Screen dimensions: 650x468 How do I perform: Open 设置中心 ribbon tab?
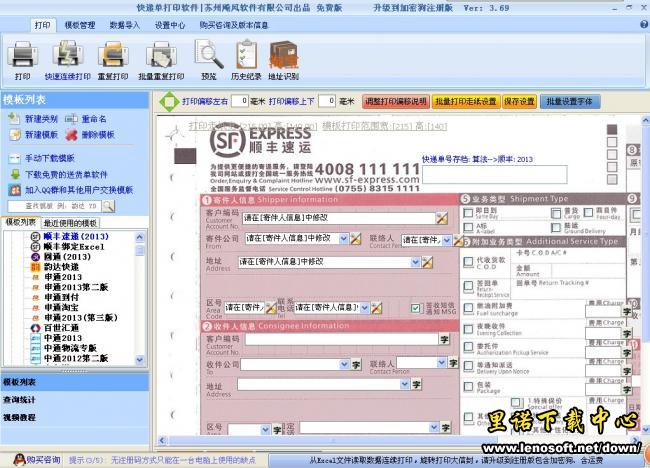170,25
